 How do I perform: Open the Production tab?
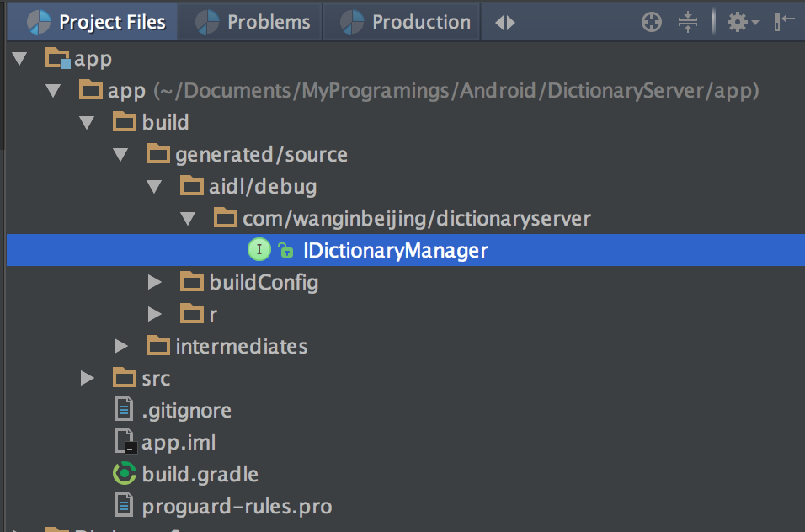(406, 22)
